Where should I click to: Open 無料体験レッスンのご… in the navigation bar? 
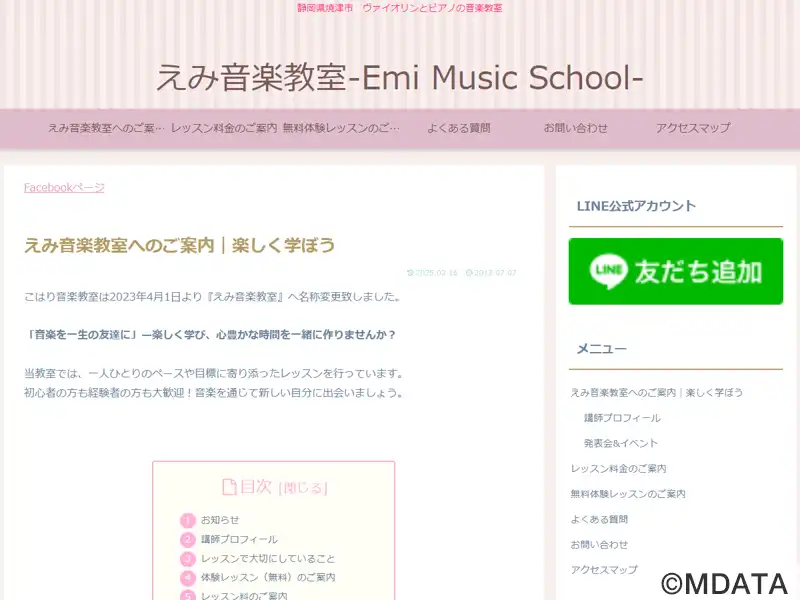[x=341, y=128]
